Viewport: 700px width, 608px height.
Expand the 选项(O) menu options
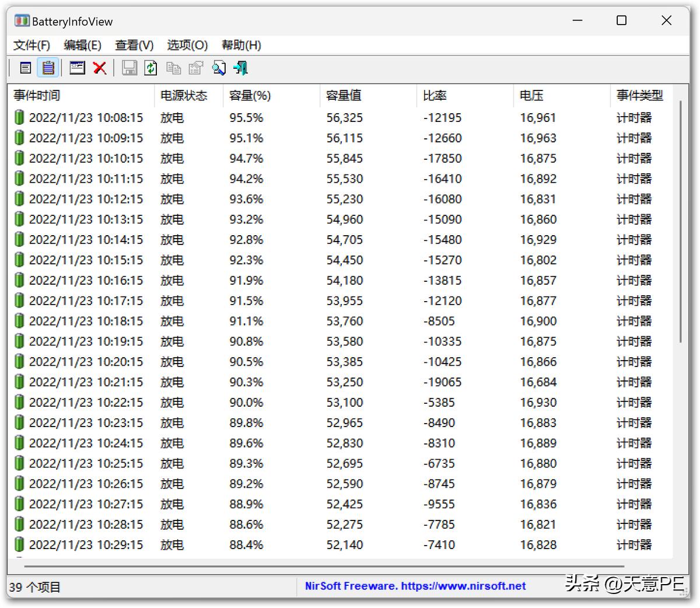click(187, 45)
